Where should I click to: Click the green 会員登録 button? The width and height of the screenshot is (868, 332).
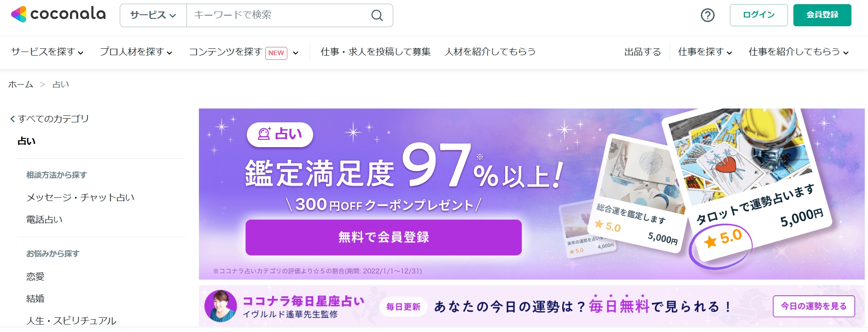[x=822, y=15]
